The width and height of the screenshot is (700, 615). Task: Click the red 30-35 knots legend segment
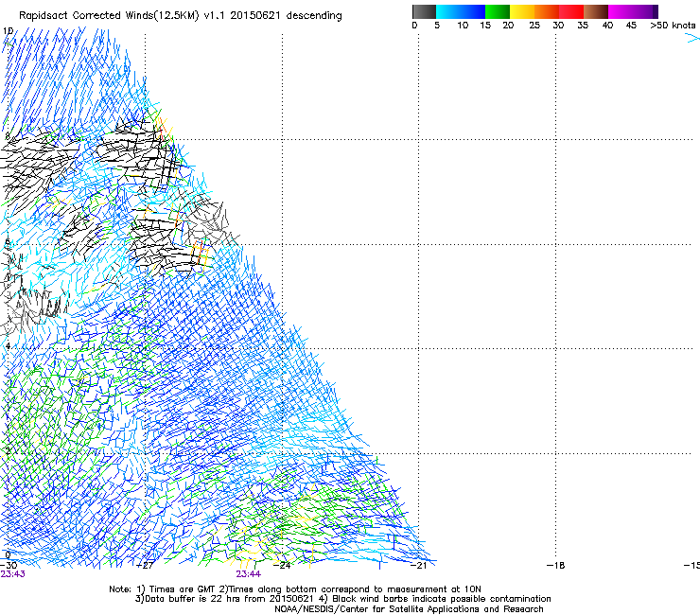(571, 11)
